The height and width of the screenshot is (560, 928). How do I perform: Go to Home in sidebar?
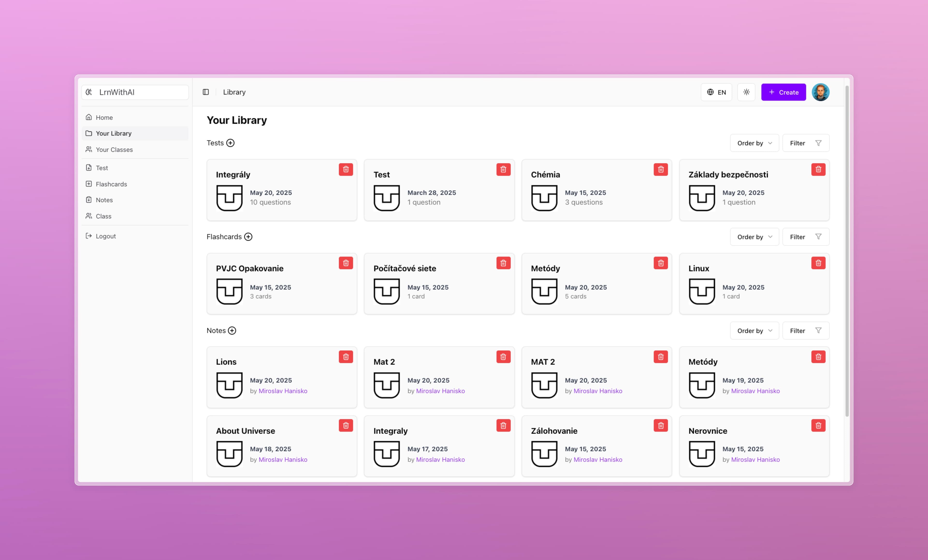tap(135, 117)
